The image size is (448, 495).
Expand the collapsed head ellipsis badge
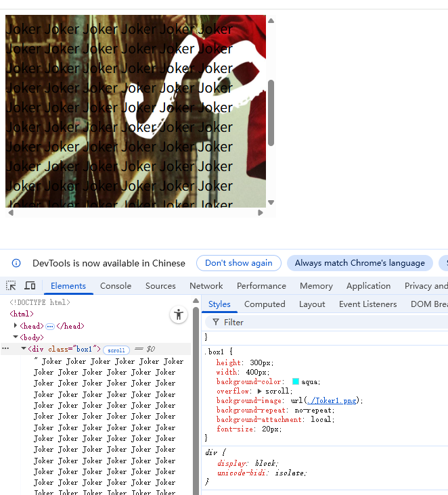point(50,327)
